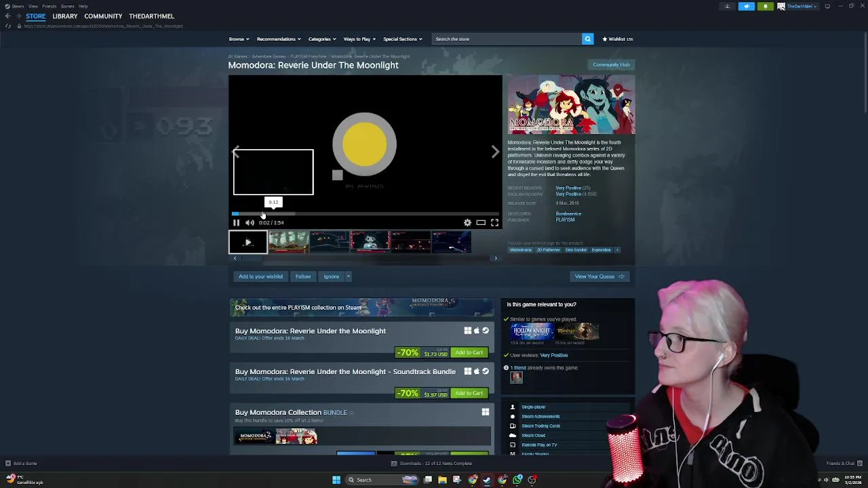
Task: Check out the PLAYISM collection banner
Action: pyautogui.click(x=362, y=307)
